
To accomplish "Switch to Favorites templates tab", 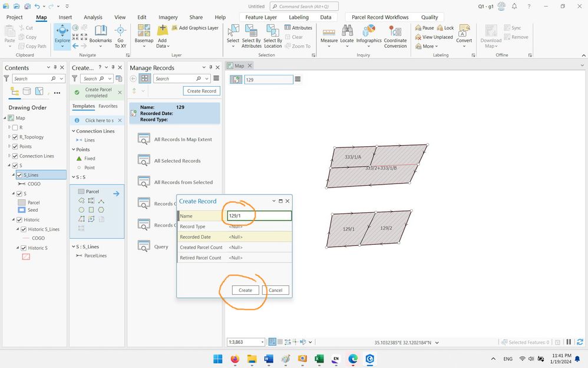I will 108,106.
